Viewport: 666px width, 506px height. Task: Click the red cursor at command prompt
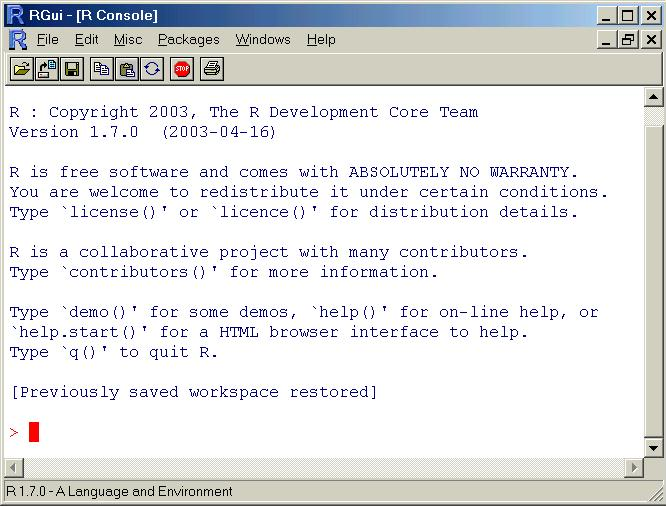point(34,432)
